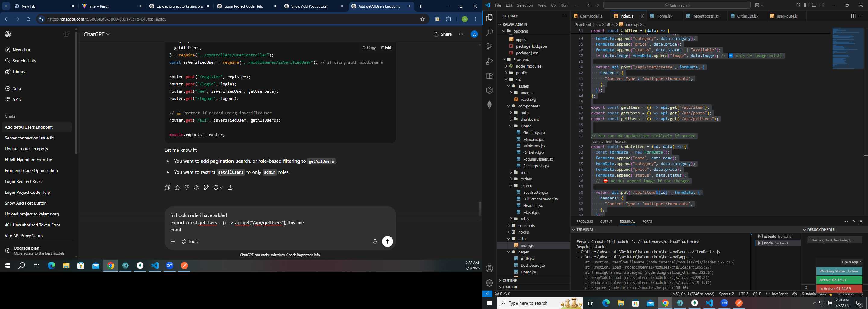
Task: Give the ChatGPT response a thumbs down
Action: click(187, 188)
